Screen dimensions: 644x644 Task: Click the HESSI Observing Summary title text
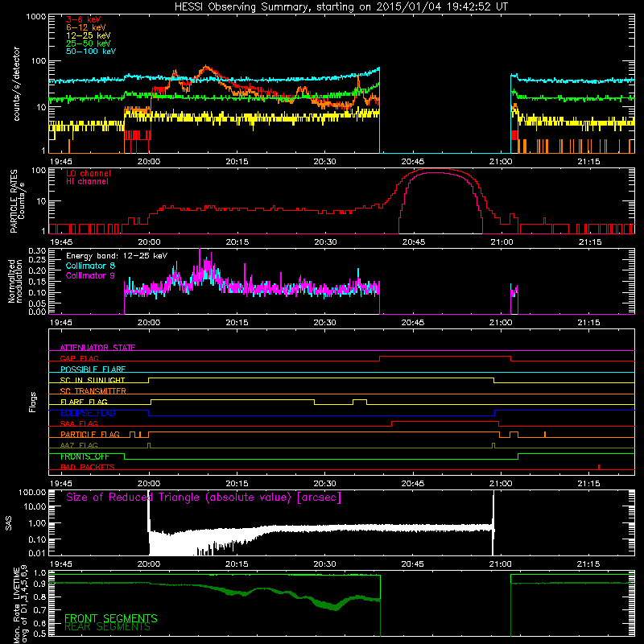pyautogui.click(x=341, y=7)
